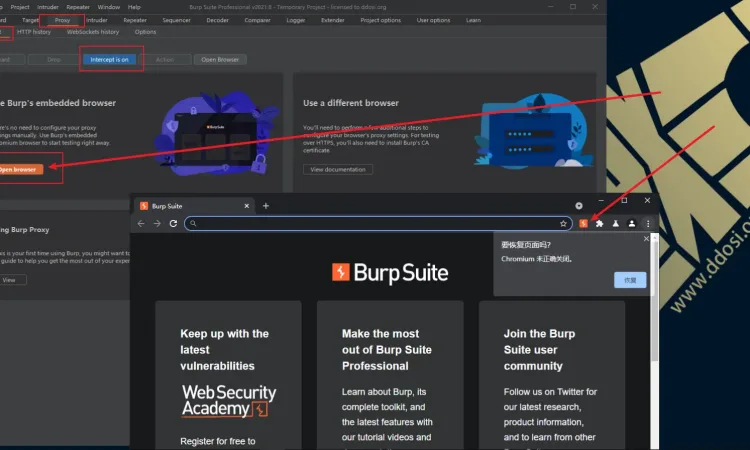Switch to the Decoder tab
Viewport: 750px width, 450px height.
[x=218, y=20]
